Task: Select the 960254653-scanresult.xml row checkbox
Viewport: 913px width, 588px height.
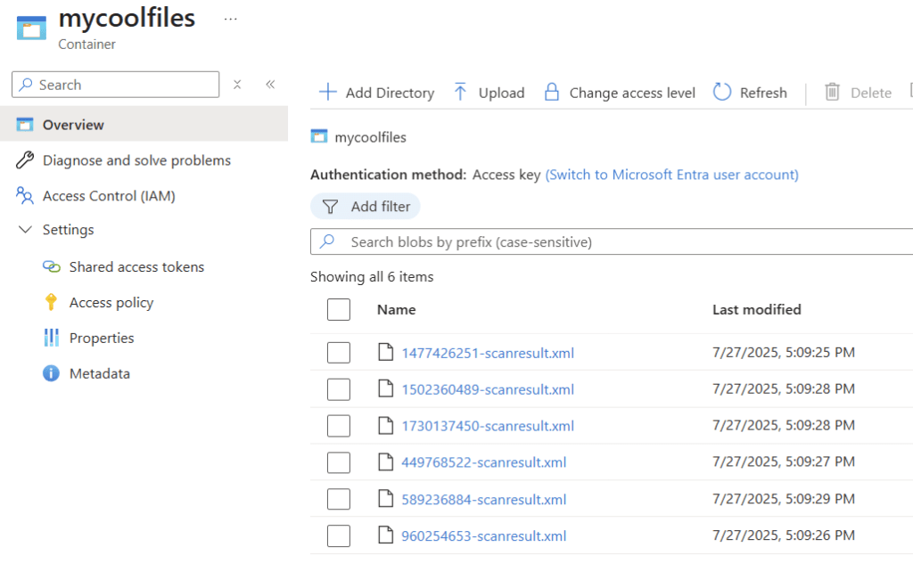Action: (x=339, y=536)
